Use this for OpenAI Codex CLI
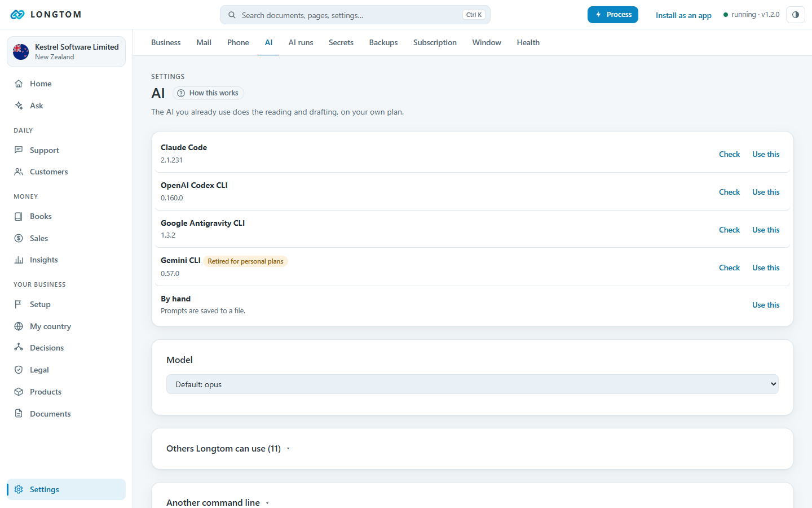Screen dimensions: 812x508 pos(766,192)
